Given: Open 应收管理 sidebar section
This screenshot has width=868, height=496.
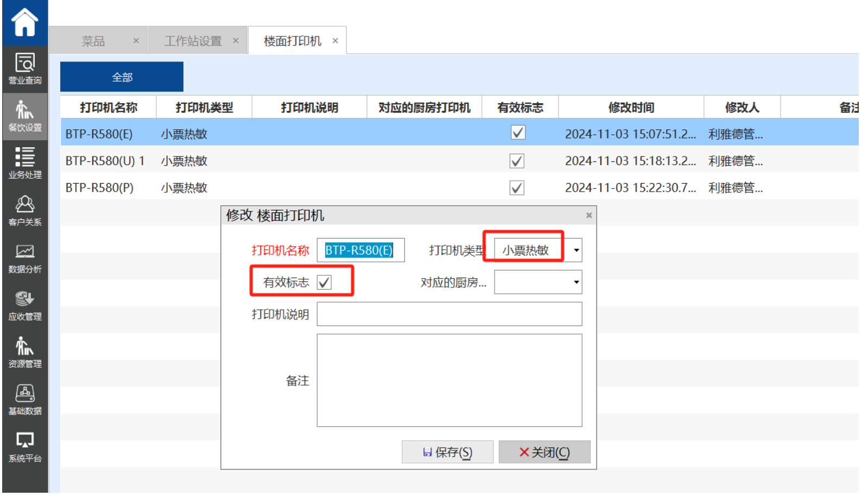Looking at the screenshot, I should click(25, 305).
